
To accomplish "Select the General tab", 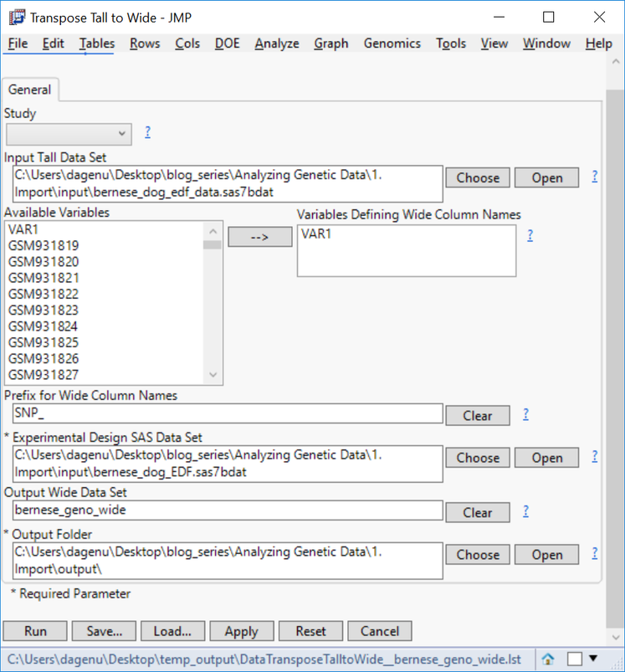I will click(29, 90).
